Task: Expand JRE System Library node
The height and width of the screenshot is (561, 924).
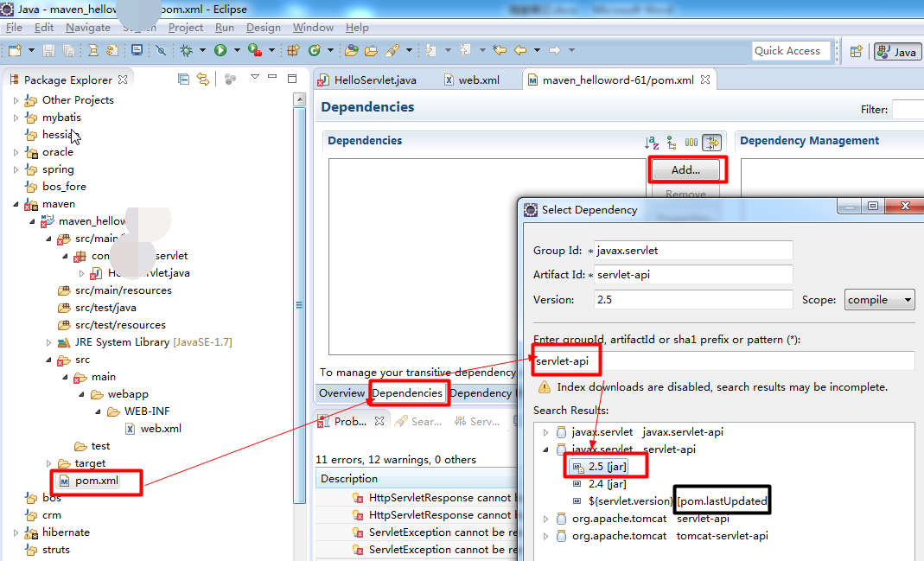Action: pos(49,342)
